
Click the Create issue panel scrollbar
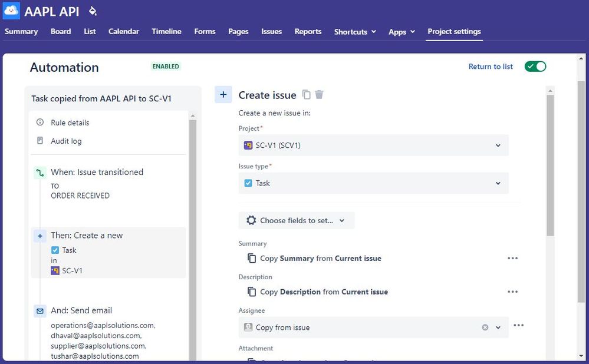550,165
